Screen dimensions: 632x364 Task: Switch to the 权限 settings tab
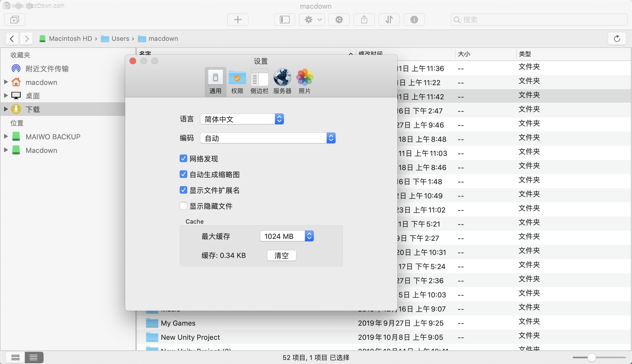tap(237, 82)
